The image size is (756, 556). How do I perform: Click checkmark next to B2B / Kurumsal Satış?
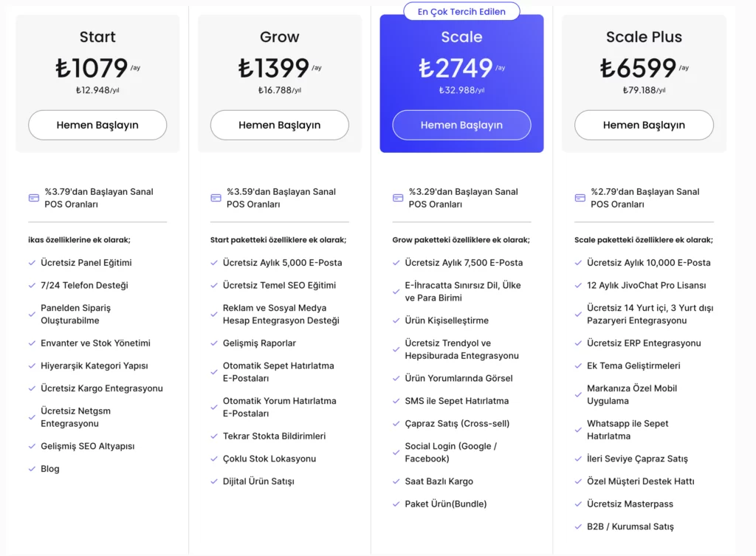point(578,526)
